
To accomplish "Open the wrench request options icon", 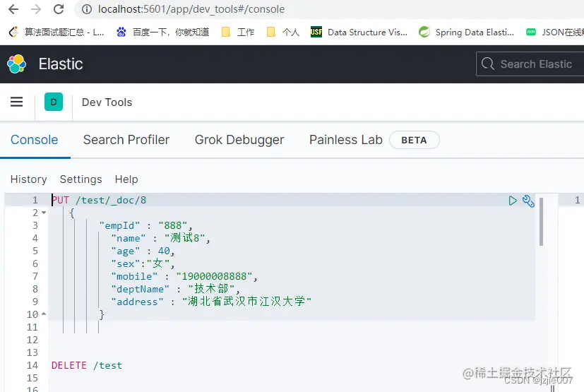I will [528, 201].
